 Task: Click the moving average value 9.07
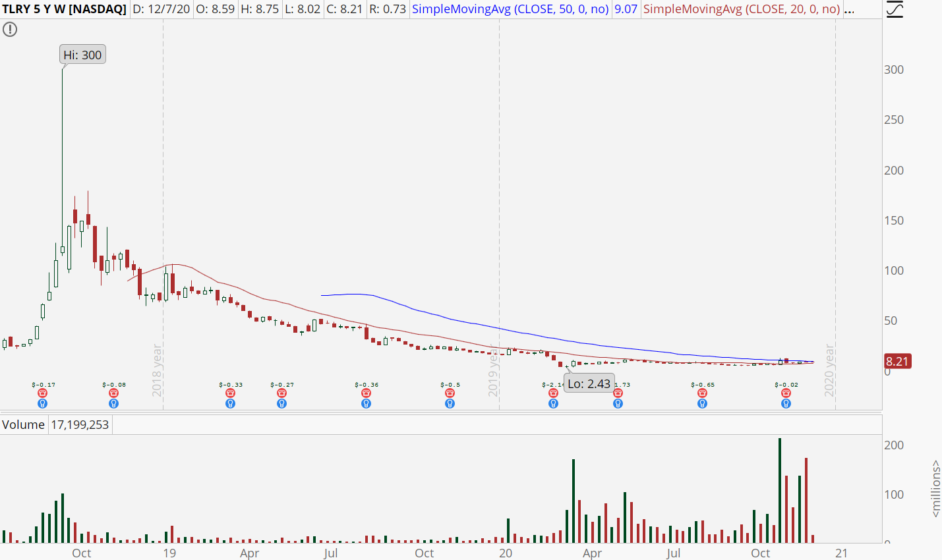626,9
